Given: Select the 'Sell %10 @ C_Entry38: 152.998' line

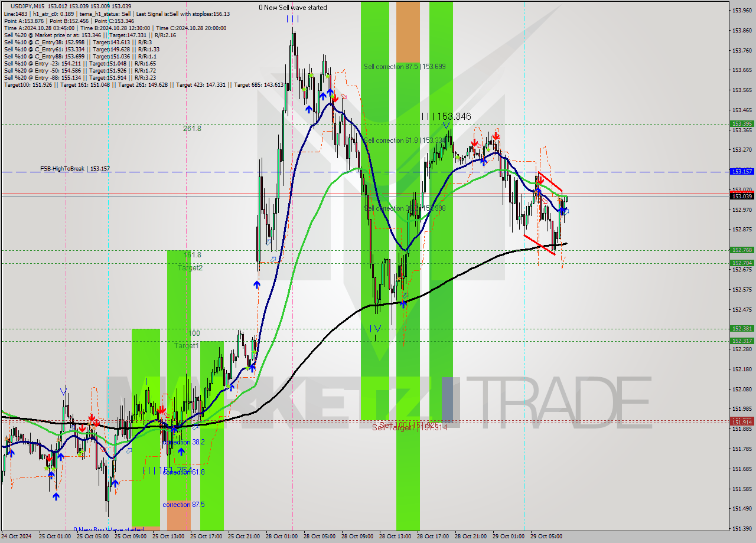Looking at the screenshot, I should click(x=78, y=42).
